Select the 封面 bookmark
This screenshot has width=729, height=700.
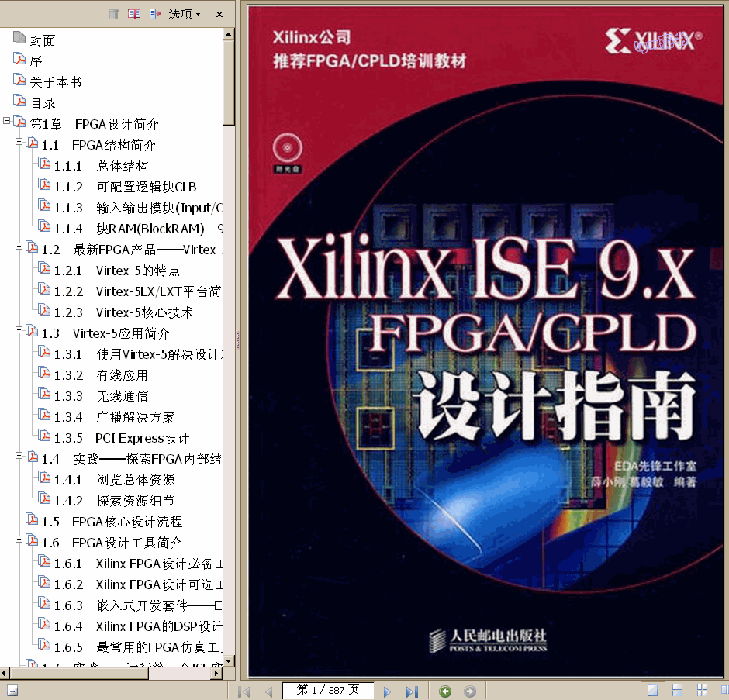tap(43, 39)
